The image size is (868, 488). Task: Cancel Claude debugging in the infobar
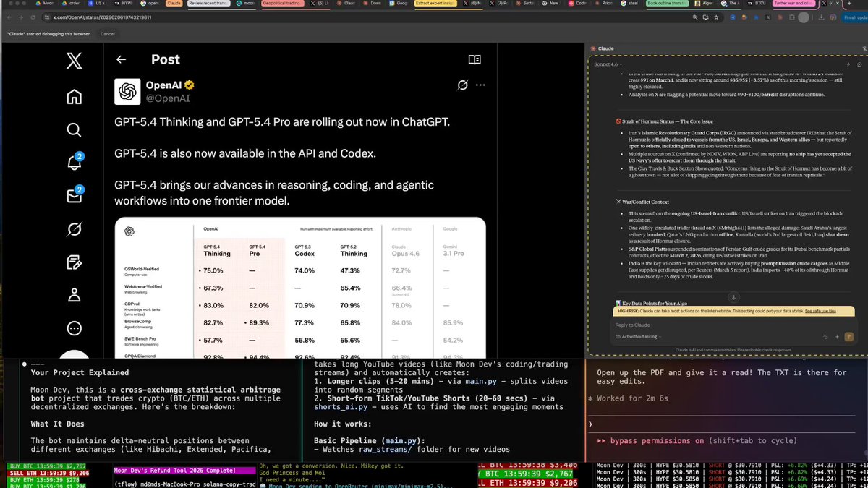click(107, 34)
